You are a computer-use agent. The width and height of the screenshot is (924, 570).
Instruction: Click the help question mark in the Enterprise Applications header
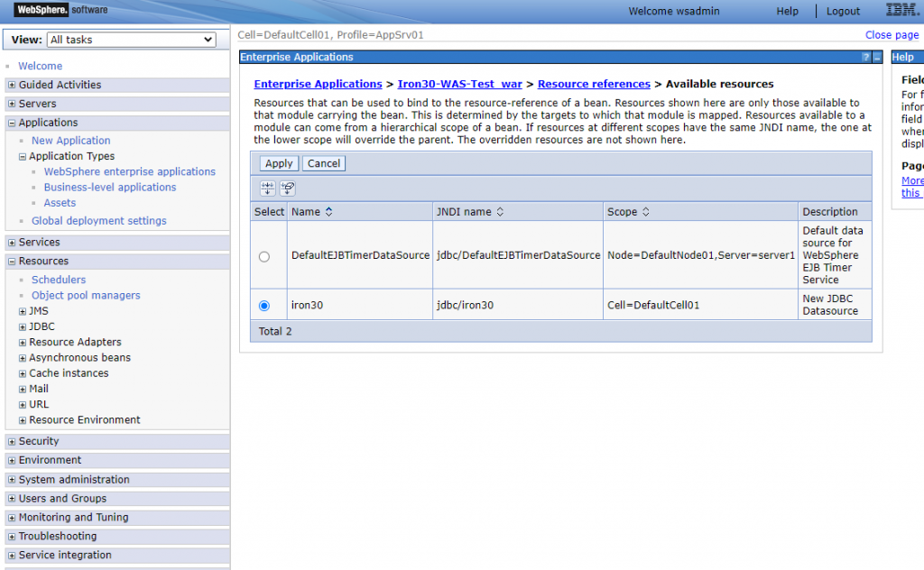(x=865, y=57)
